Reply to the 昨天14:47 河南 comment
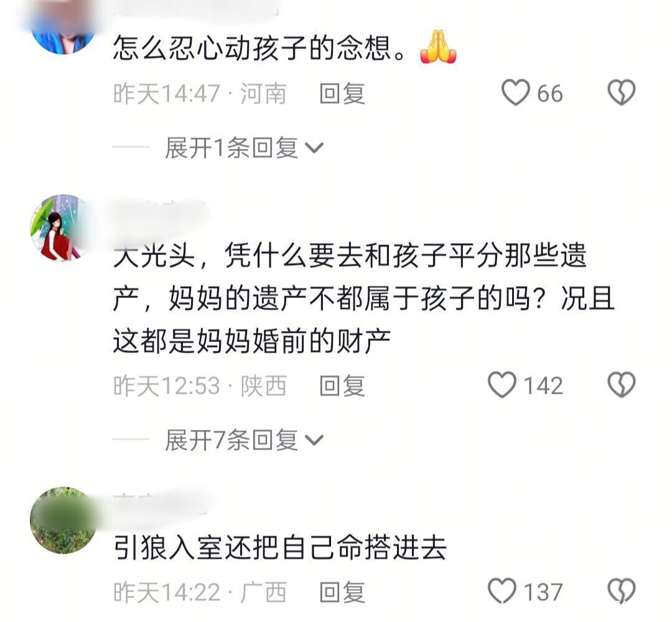Image resolution: width=672 pixels, height=622 pixels. [342, 93]
